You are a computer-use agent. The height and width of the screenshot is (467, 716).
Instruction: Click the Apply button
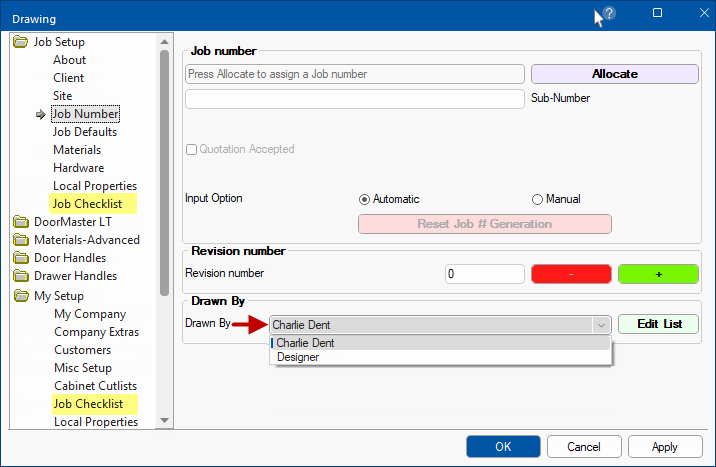tap(665, 446)
